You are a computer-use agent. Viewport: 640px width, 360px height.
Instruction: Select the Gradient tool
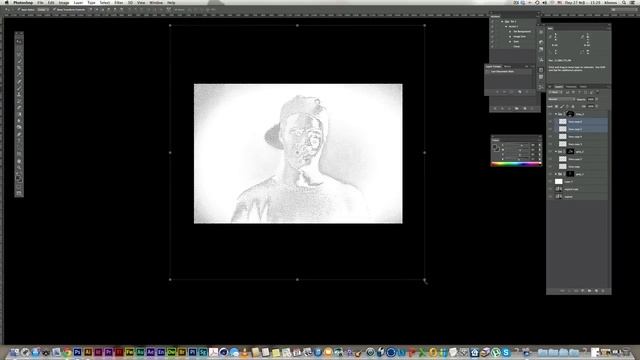19,114
